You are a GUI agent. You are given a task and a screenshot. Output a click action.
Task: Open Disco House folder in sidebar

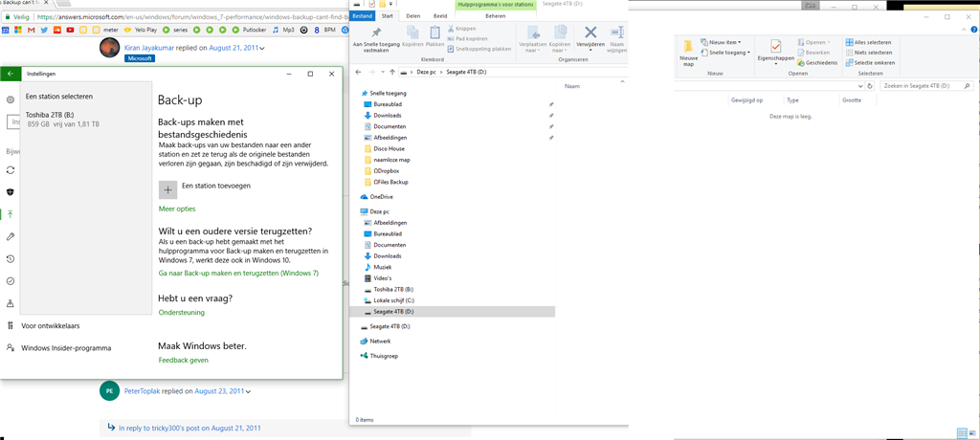[x=389, y=149]
